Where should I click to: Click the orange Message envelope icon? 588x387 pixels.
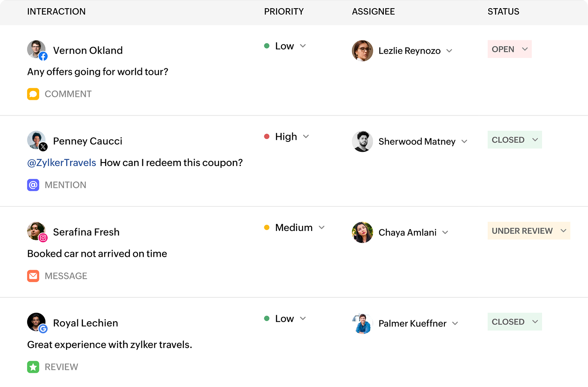(x=33, y=276)
